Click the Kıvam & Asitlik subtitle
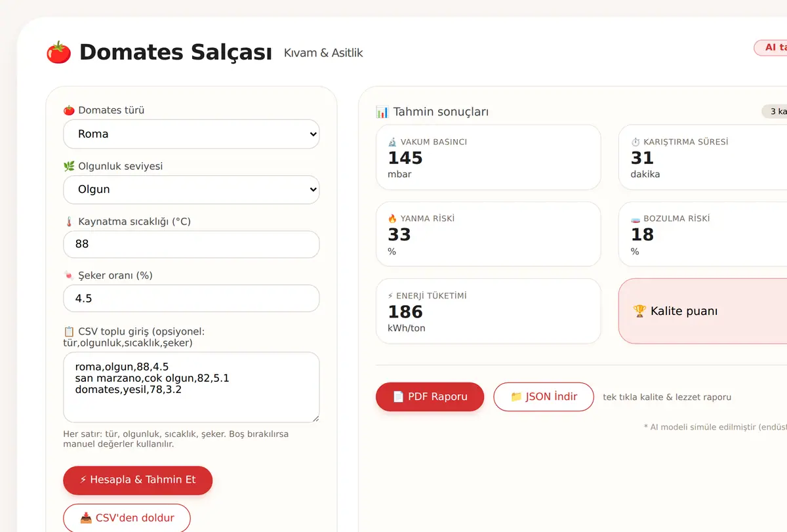 coord(323,53)
